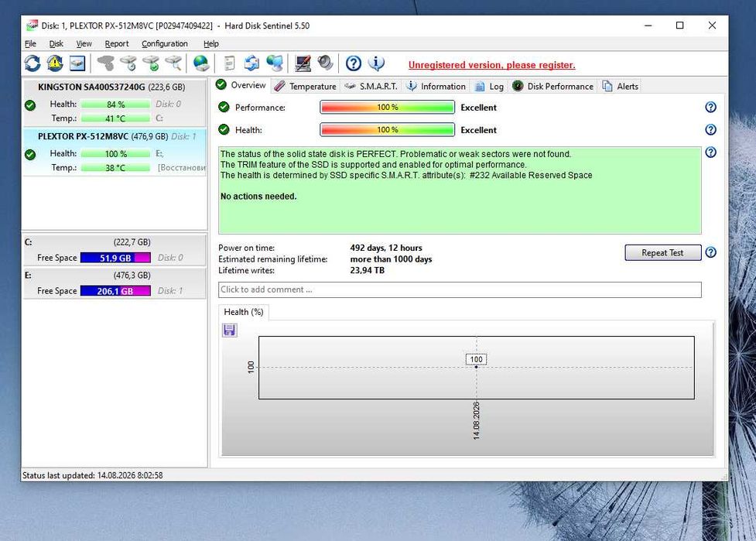Viewport: 756px width, 541px height.
Task: Click the green check icon on PLEXTOR disk
Action: click(30, 155)
